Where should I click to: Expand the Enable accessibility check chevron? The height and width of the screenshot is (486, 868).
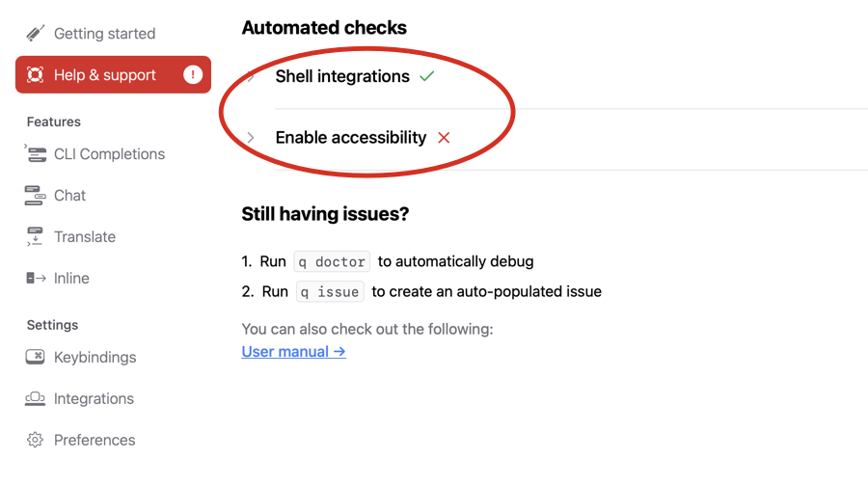(251, 137)
